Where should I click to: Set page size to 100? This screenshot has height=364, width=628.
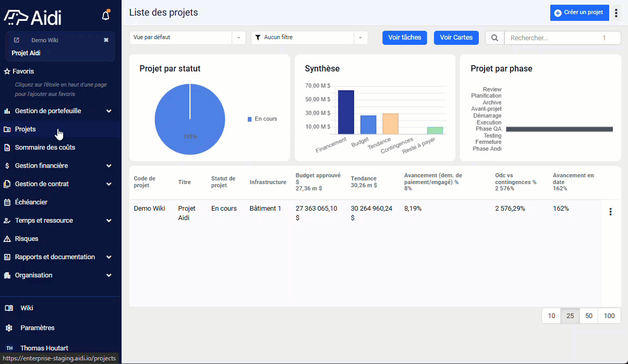609,316
